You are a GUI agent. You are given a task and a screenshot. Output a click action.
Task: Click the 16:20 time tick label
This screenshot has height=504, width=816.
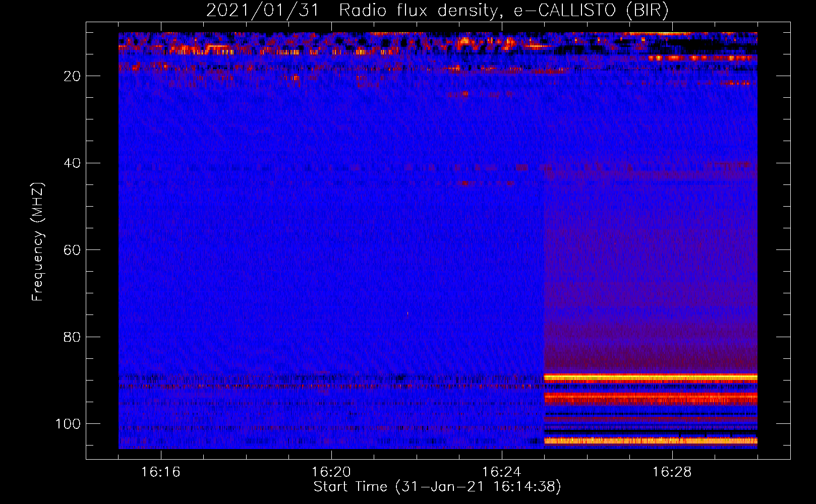point(331,472)
